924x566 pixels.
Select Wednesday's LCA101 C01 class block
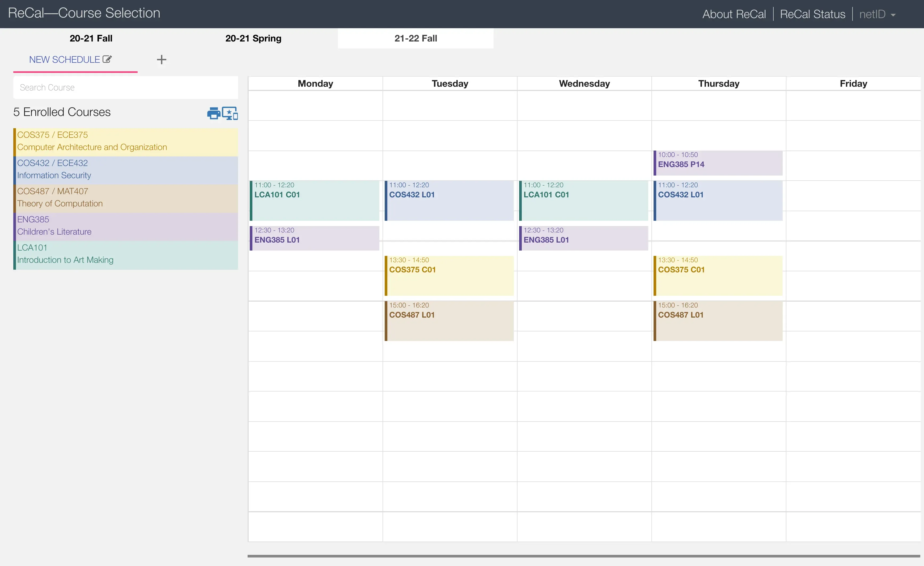tap(583, 201)
